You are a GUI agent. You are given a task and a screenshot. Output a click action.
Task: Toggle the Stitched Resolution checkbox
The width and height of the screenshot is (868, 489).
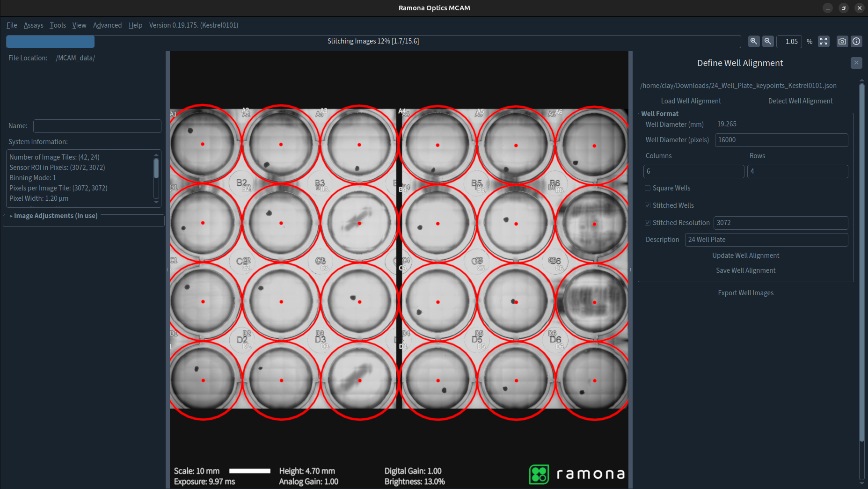tap(648, 223)
